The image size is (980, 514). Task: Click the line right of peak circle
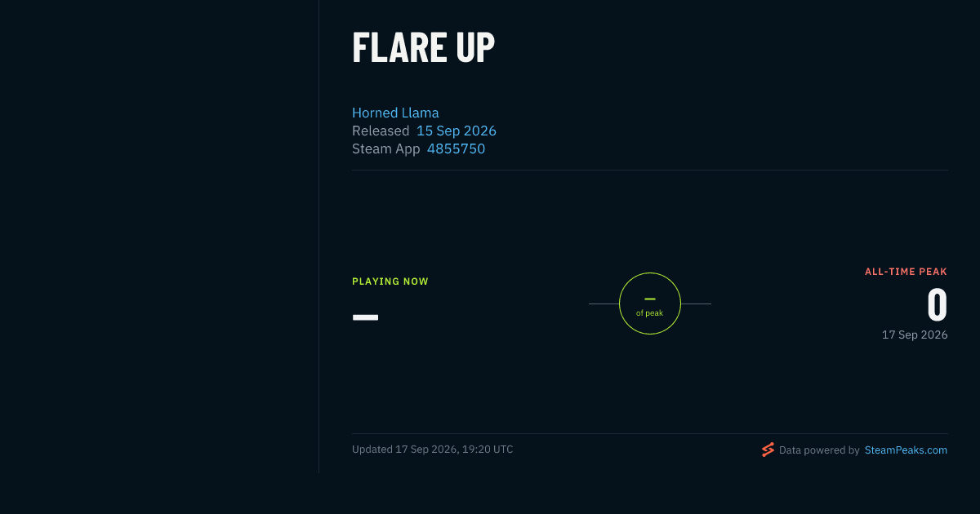tap(696, 304)
